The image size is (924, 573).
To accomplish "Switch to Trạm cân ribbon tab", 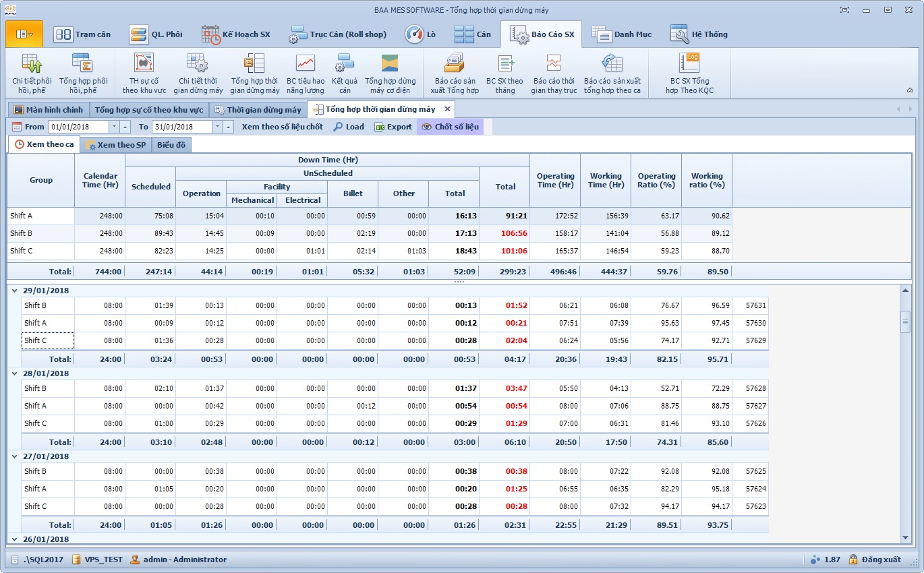I will pyautogui.click(x=82, y=34).
